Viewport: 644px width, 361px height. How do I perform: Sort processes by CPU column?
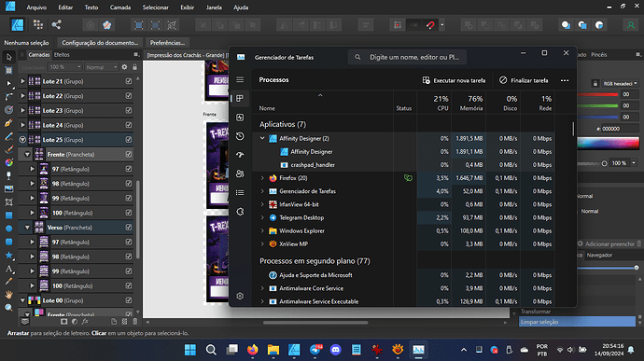click(434, 104)
